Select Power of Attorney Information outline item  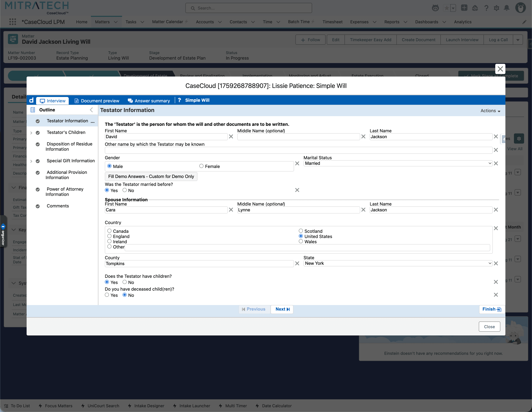click(x=65, y=192)
